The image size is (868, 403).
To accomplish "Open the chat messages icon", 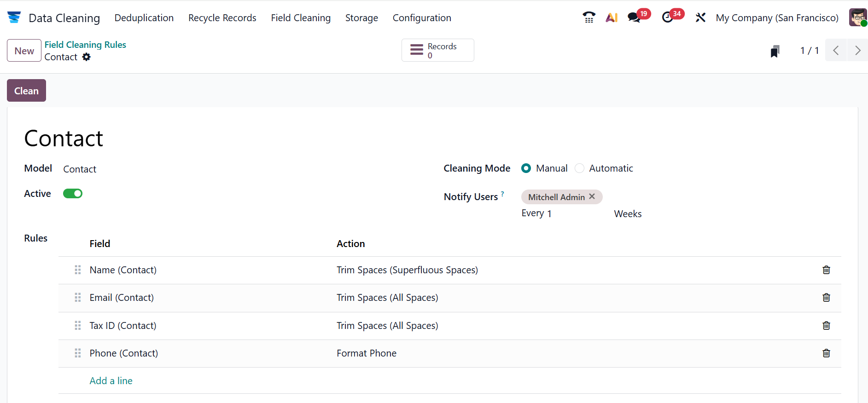I will click(x=634, y=17).
